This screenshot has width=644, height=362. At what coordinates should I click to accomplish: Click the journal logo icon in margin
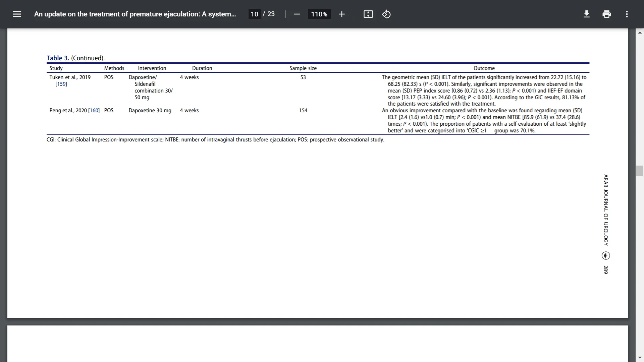[x=606, y=256]
